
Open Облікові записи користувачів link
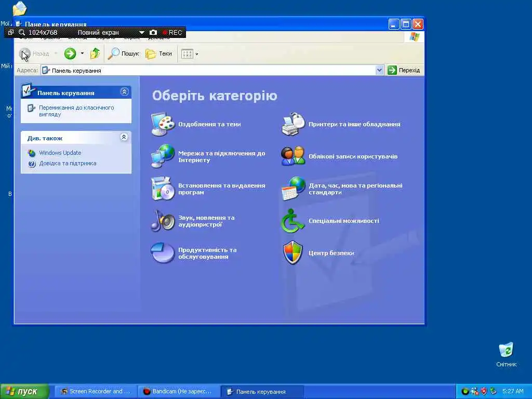pos(353,156)
